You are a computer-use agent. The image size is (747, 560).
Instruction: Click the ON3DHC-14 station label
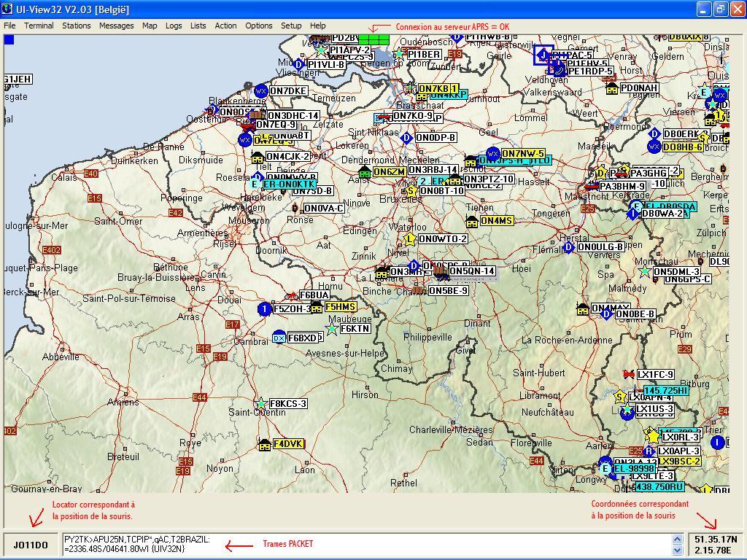coord(293,116)
